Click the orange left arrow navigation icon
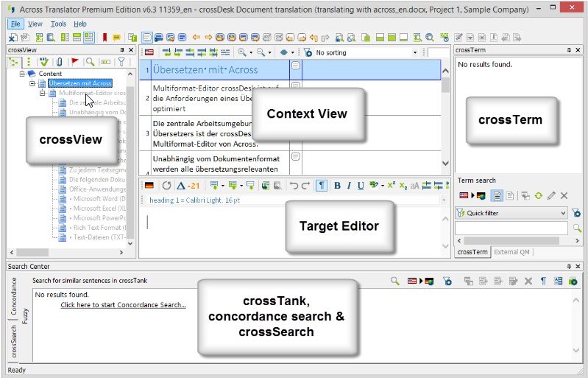The height and width of the screenshot is (378, 588). [x=196, y=37]
